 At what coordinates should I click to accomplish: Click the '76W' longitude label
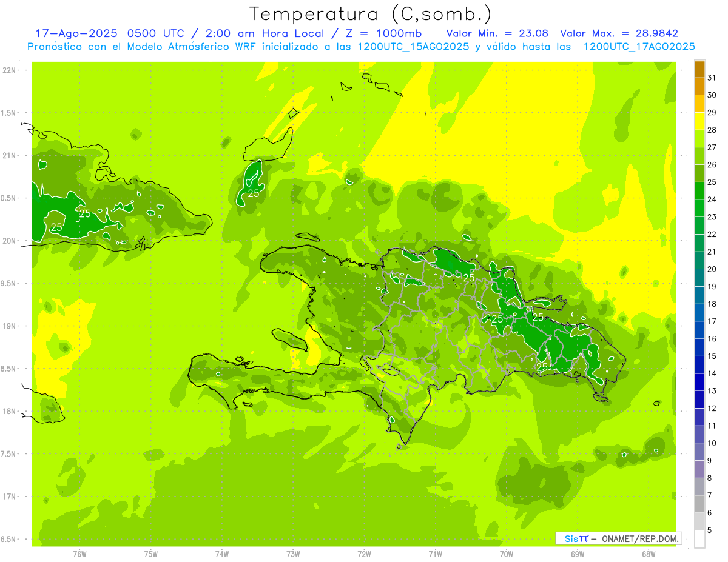pos(79,554)
